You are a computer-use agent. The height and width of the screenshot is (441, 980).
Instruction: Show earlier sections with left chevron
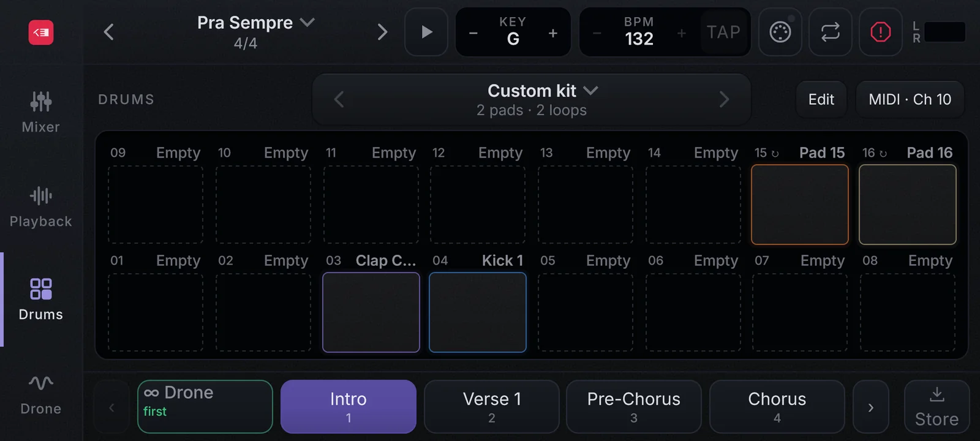click(x=111, y=407)
